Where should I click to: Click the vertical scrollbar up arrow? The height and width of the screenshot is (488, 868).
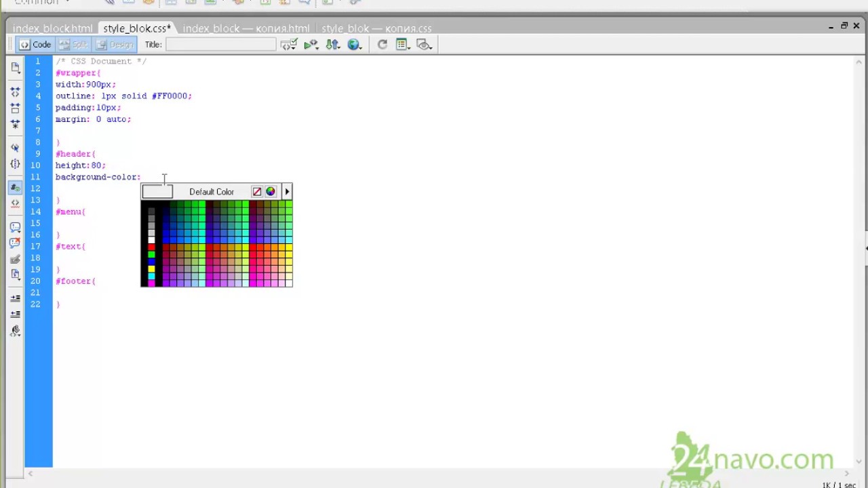point(860,62)
